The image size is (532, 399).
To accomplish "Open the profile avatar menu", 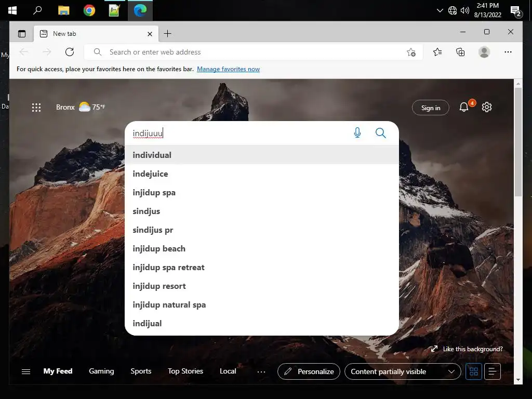I will click(x=484, y=52).
